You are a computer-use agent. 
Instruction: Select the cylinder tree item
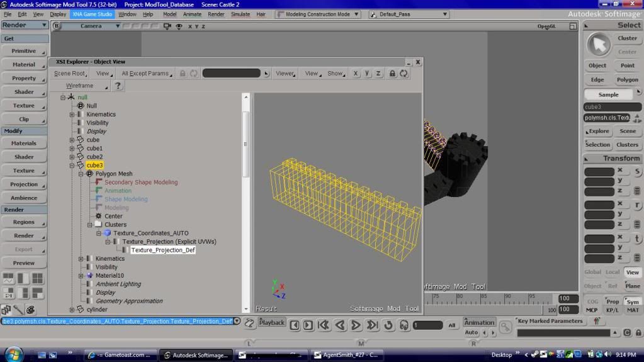pyautogui.click(x=97, y=310)
